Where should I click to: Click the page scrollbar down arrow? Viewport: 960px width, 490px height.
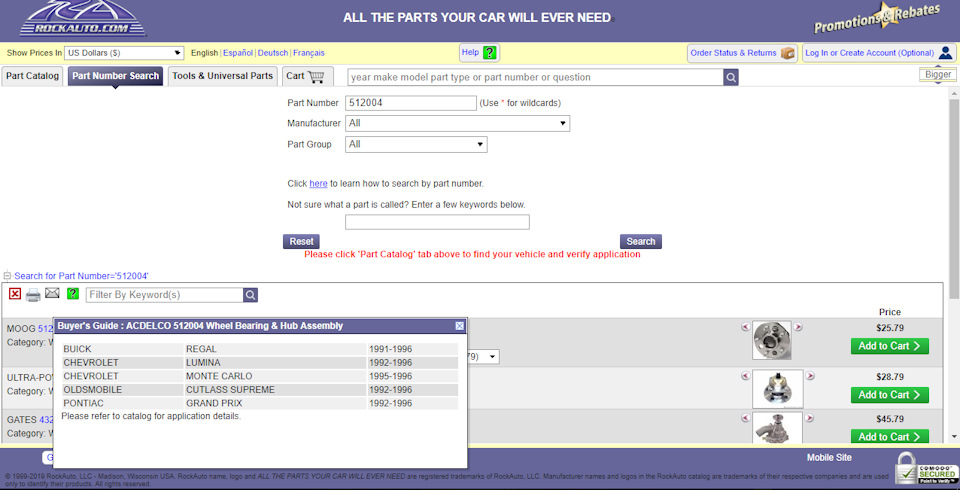pyautogui.click(x=954, y=436)
